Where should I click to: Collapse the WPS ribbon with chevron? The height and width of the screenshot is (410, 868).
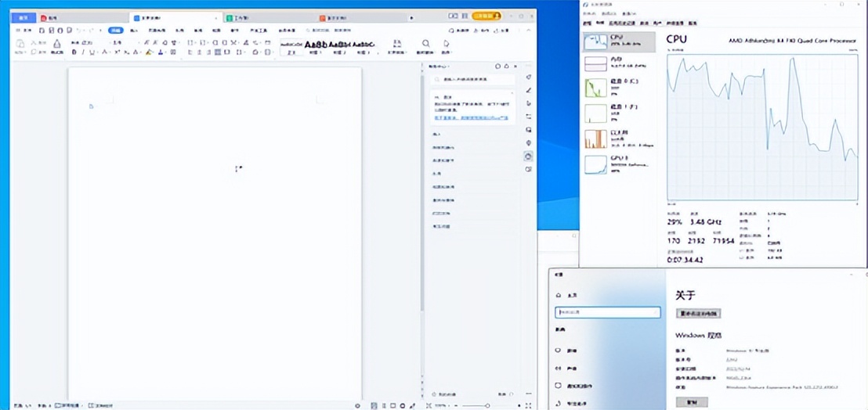[x=530, y=31]
